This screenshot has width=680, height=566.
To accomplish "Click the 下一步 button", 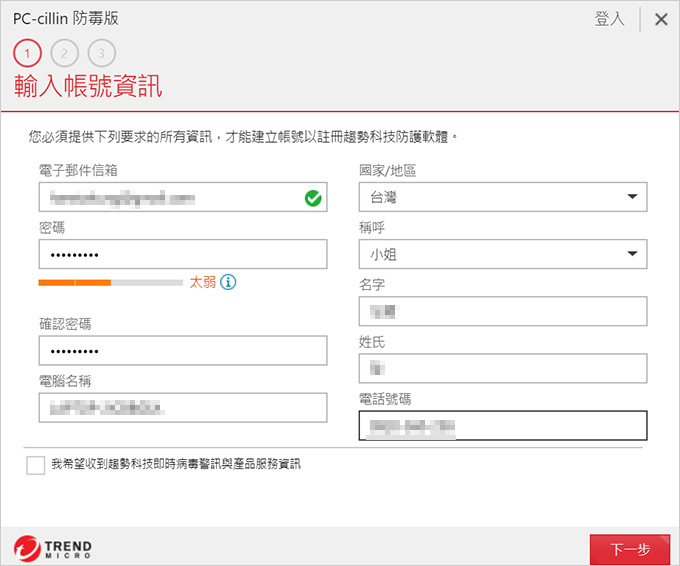I will point(630,550).
